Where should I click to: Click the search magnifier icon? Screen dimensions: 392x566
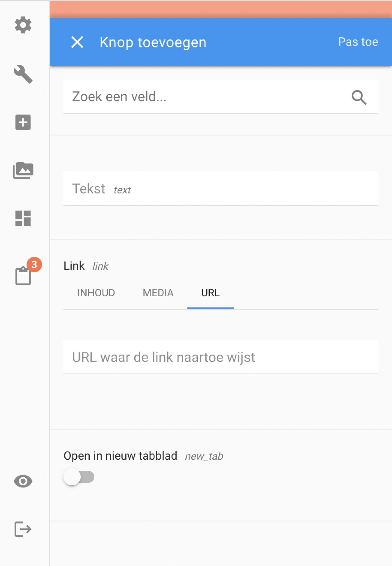point(359,97)
